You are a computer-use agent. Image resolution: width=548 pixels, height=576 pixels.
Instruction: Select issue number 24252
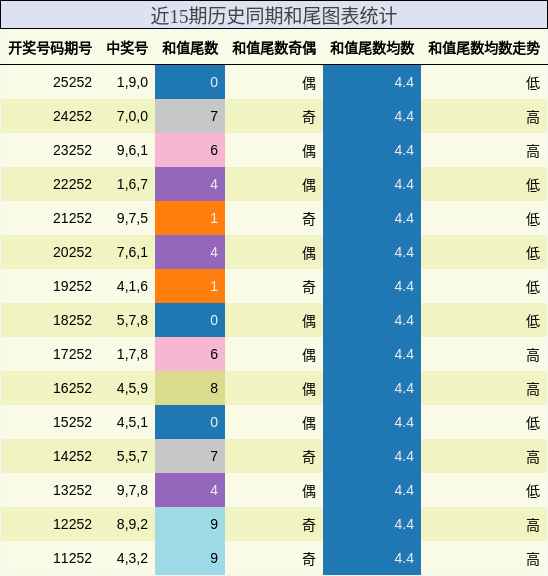click(72, 116)
